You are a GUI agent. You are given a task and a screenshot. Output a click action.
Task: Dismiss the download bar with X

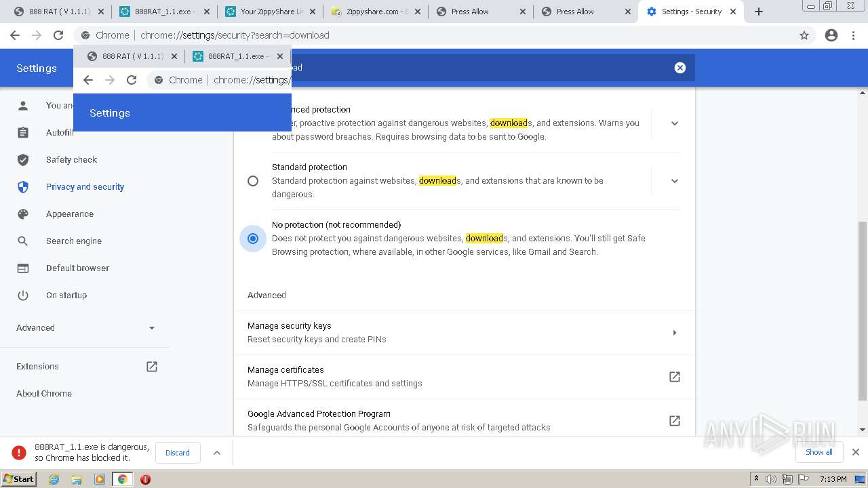pos(856,452)
